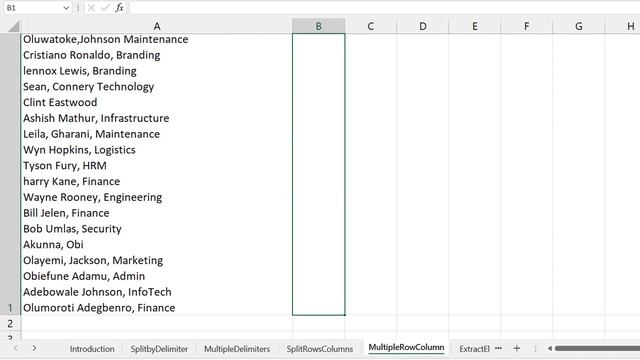Cancel formula entry with the X icon
640x360 pixels.
point(91,8)
